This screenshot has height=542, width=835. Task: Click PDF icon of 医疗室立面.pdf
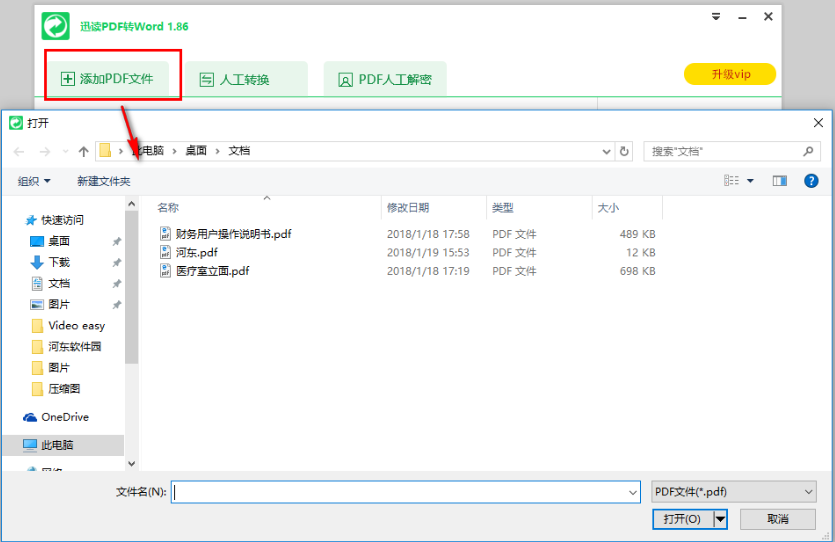click(166, 271)
